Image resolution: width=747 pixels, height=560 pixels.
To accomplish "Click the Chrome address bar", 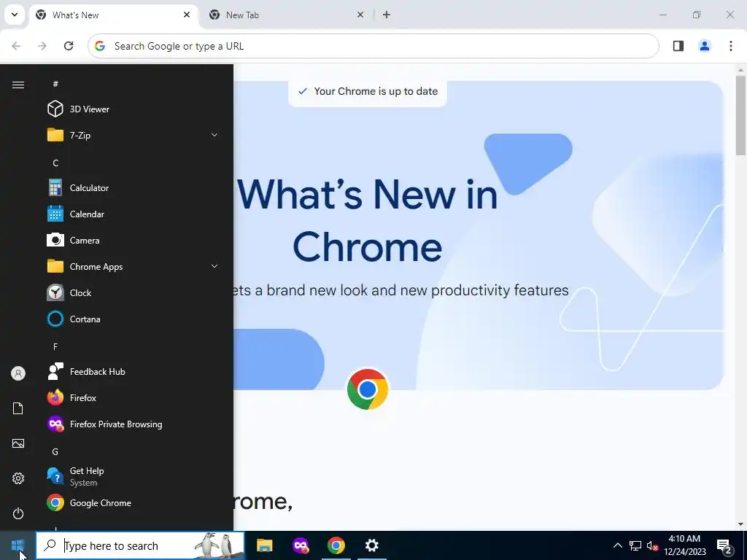I will 373,46.
